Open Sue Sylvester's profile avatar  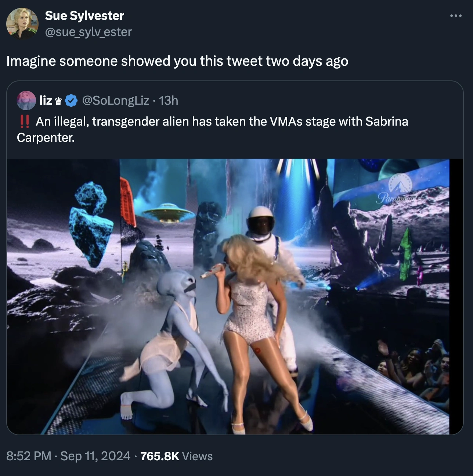pyautogui.click(x=22, y=24)
